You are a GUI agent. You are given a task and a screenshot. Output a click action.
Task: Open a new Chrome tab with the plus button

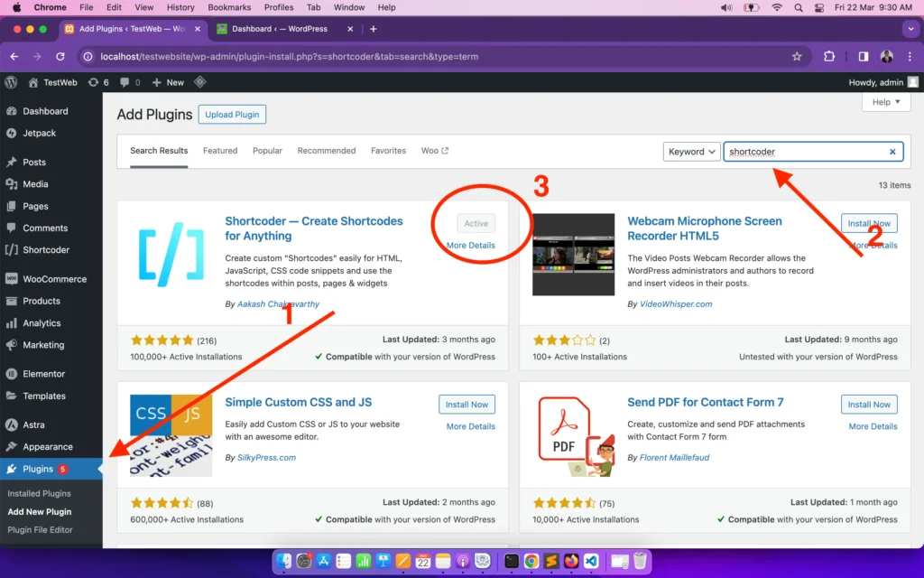click(373, 29)
